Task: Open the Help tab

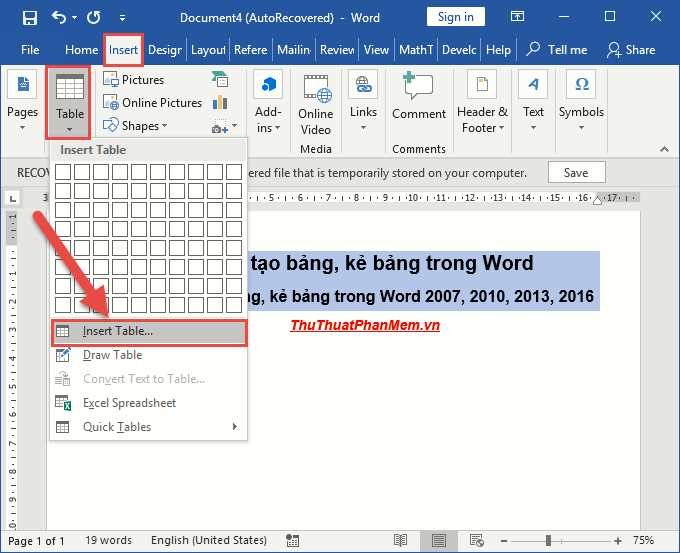Action: coord(498,50)
